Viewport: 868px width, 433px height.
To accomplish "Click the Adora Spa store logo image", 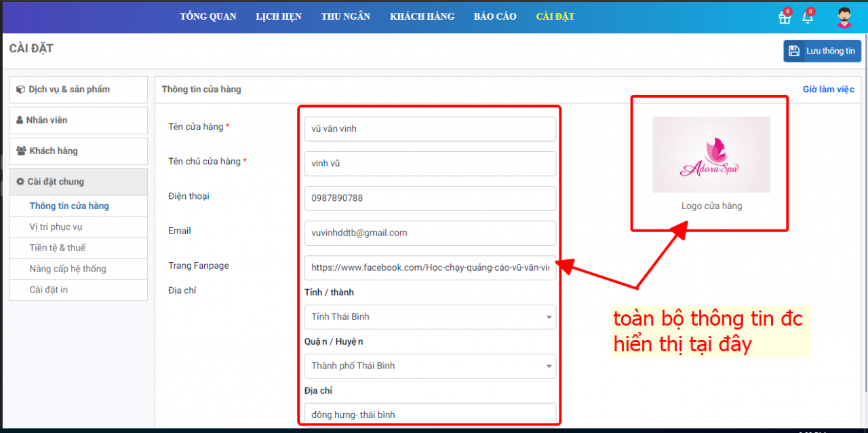I will pos(711,155).
